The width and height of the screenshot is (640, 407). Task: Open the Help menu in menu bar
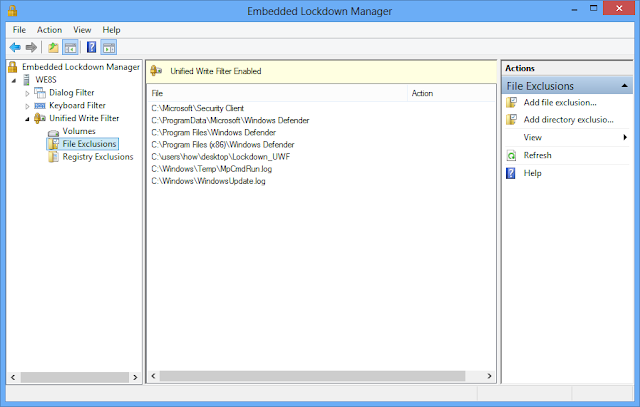[x=111, y=30]
